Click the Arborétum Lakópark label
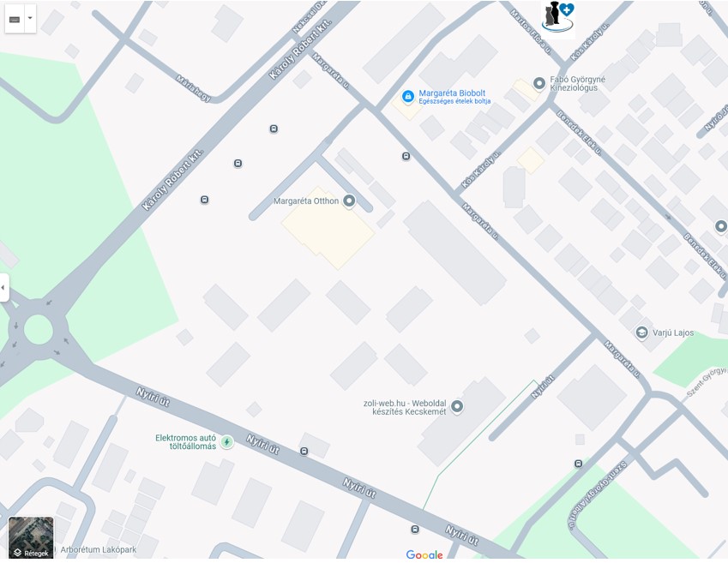The width and height of the screenshot is (728, 563). [x=99, y=549]
